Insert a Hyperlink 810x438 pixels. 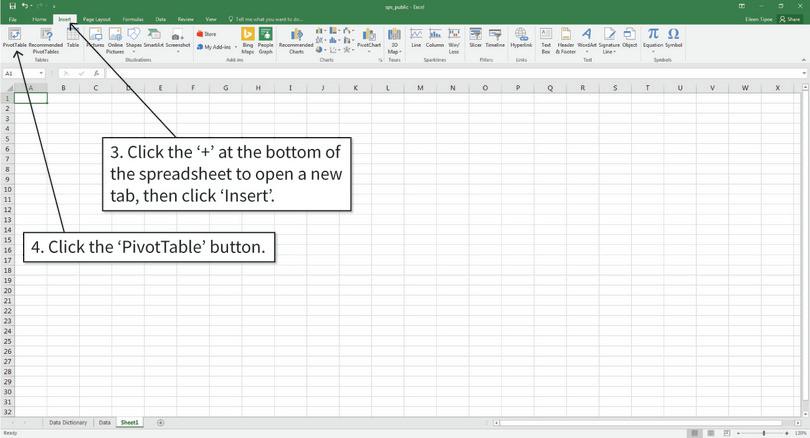[x=521, y=38]
